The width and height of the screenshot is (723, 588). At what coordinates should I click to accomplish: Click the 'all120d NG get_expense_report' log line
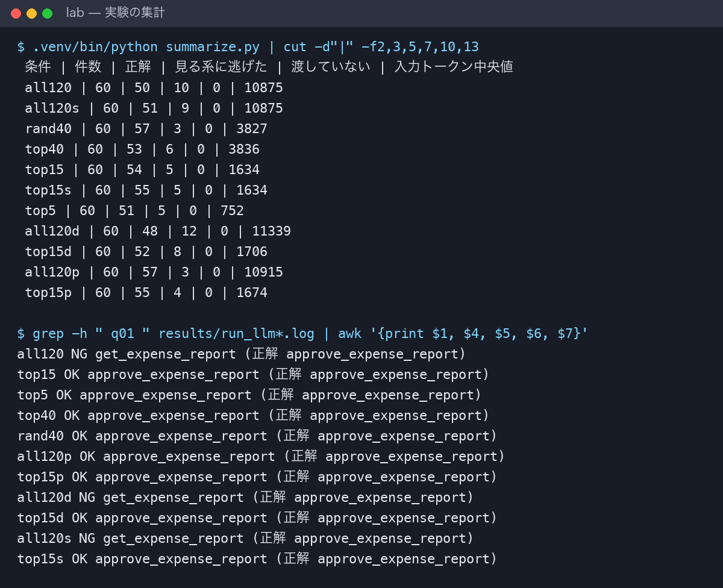[246, 498]
